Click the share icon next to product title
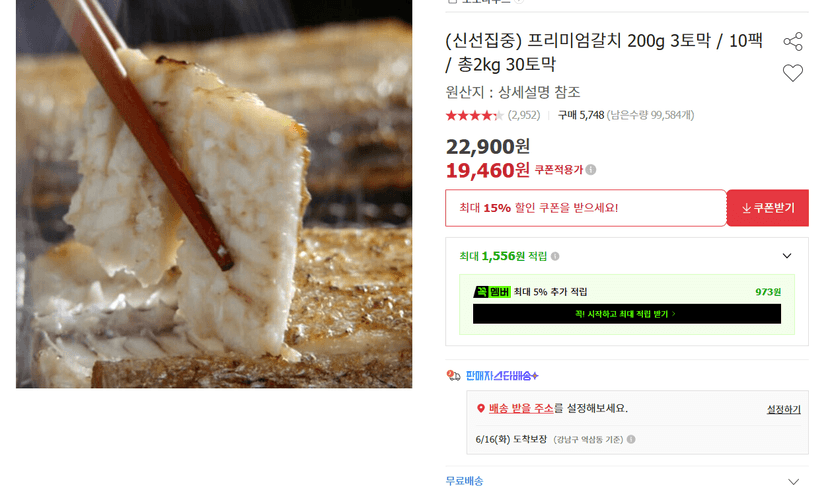Screen dimensions: 828x490 pyautogui.click(x=793, y=42)
